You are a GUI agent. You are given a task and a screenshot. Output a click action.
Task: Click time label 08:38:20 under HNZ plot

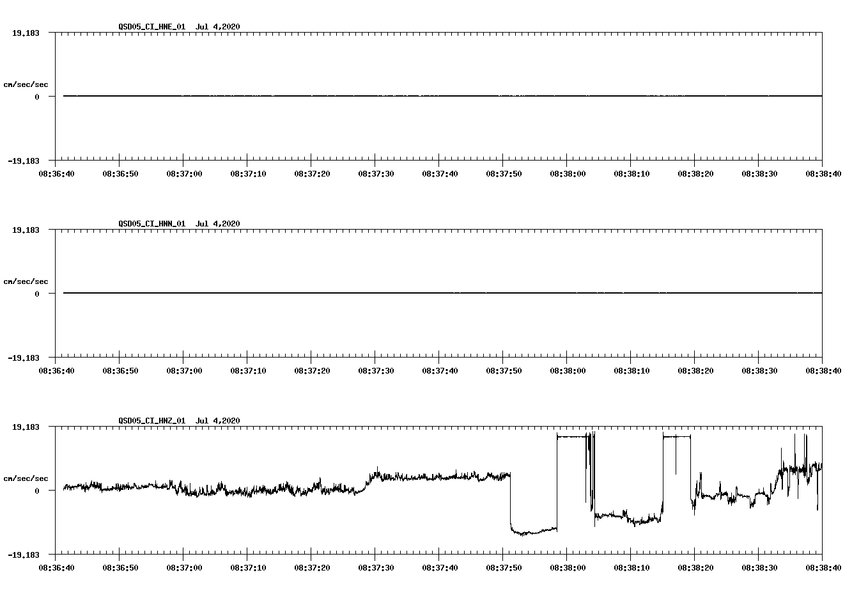click(695, 568)
